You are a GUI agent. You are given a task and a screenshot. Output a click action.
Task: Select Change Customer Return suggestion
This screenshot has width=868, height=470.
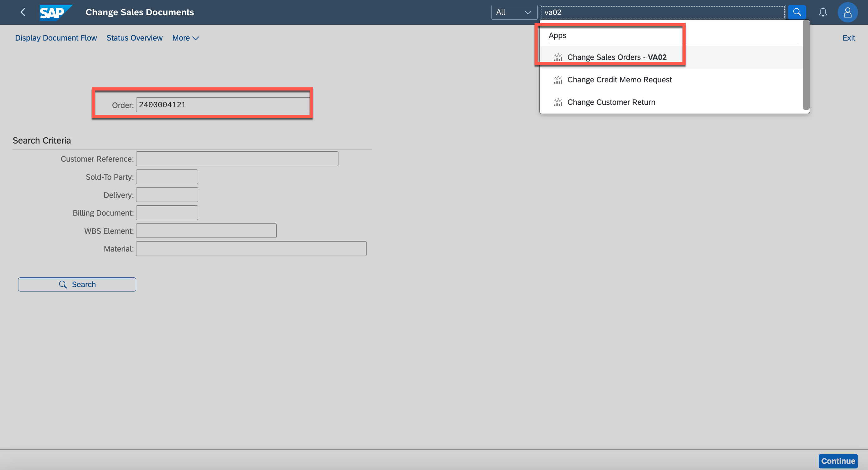pyautogui.click(x=611, y=102)
